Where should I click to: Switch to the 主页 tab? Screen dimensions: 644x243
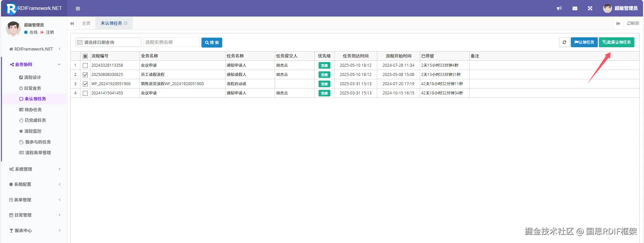coord(86,23)
